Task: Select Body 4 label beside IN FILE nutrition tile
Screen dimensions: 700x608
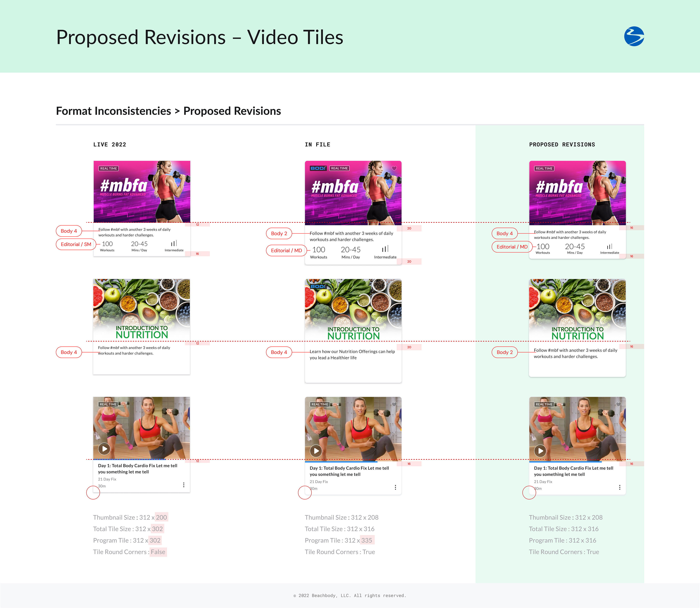Action: pos(279,352)
